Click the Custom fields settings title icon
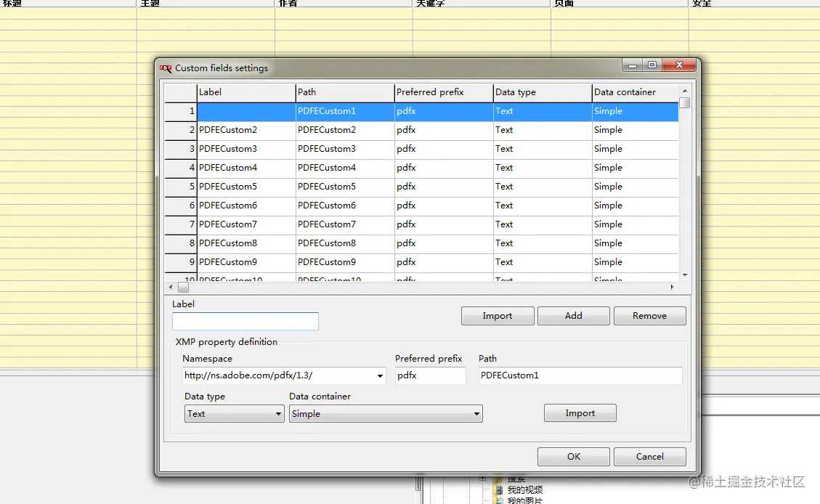 coord(166,68)
